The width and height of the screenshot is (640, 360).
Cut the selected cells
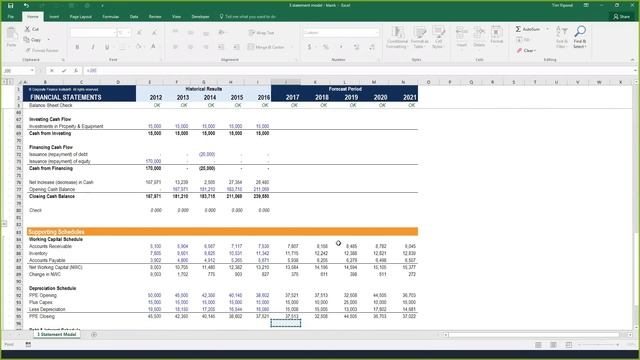pos(32,29)
